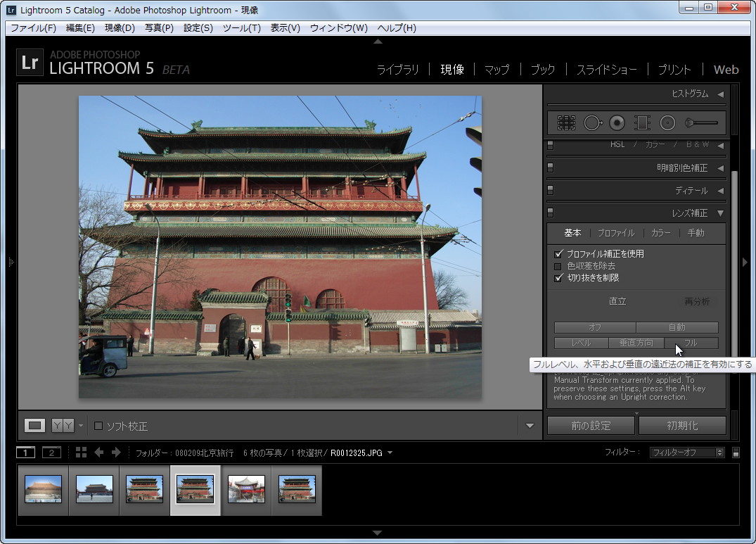Viewport: 756px width, 544px height.
Task: Switch to the マップ module
Action: point(496,70)
